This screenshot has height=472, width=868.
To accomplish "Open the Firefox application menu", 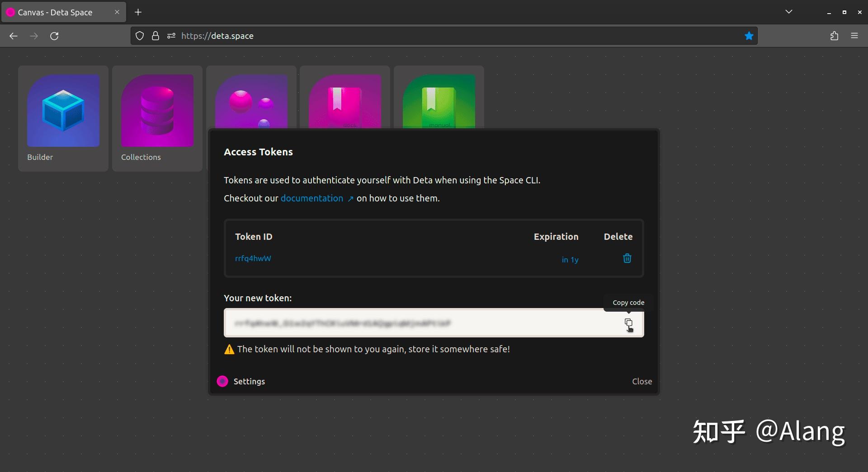I will click(x=854, y=36).
